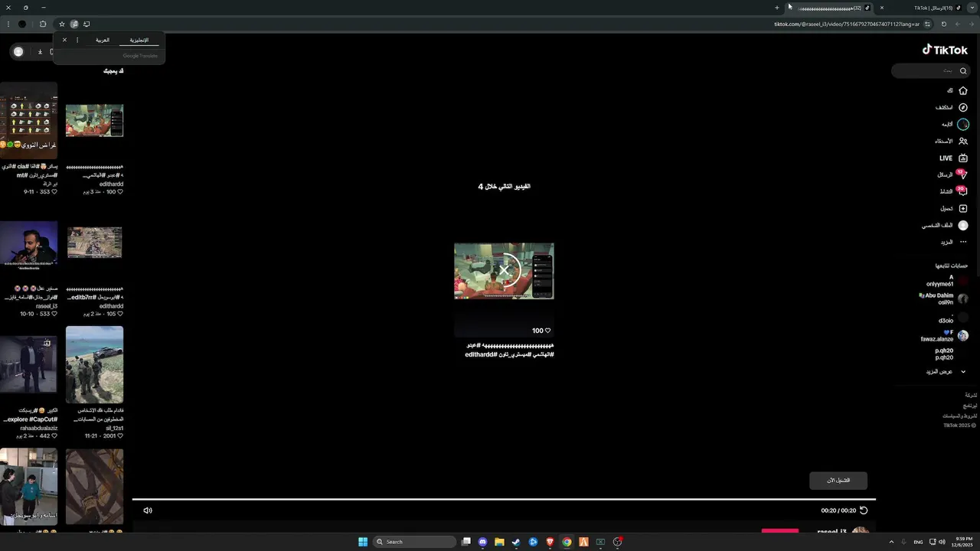Screen dimensions: 980x551
Task: Click the download arrow in floating pill
Action: (x=40, y=51)
